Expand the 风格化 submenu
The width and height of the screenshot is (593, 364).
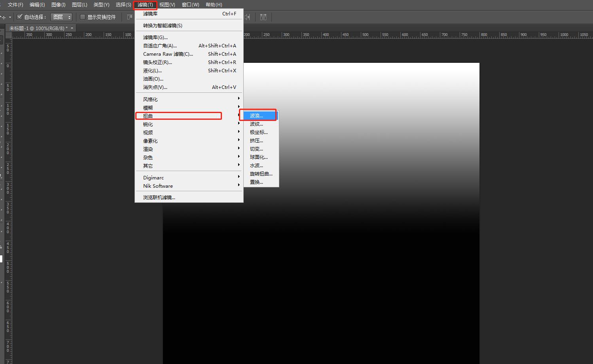[189, 100]
